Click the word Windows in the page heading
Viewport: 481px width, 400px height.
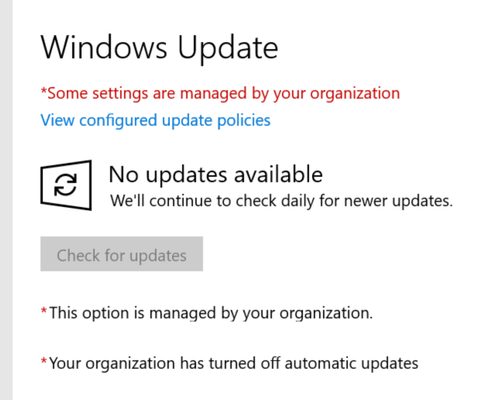point(104,47)
